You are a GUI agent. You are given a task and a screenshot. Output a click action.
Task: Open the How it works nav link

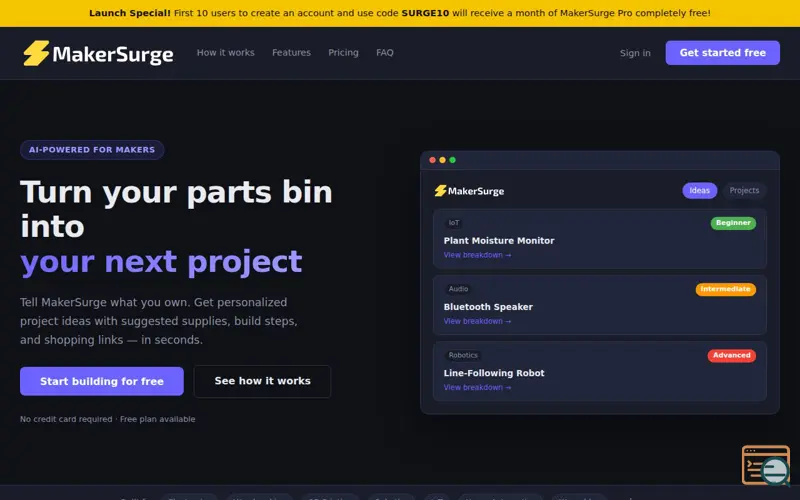[226, 53]
